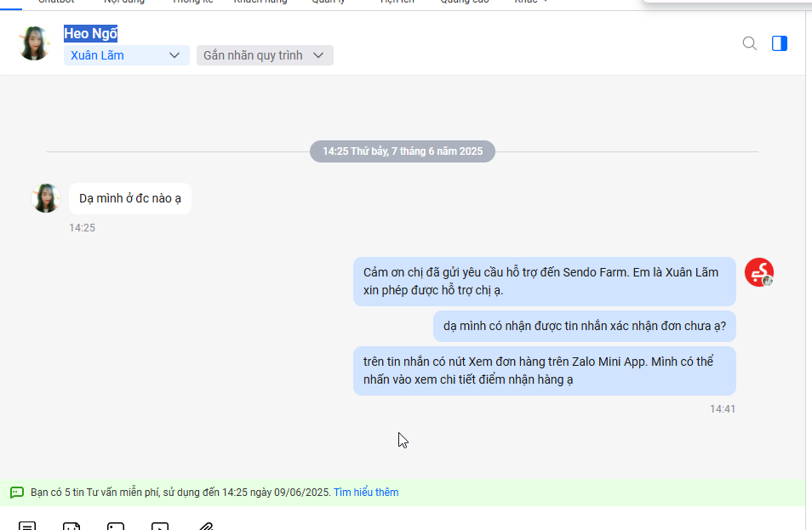Open the video upload icon

(x=160, y=526)
